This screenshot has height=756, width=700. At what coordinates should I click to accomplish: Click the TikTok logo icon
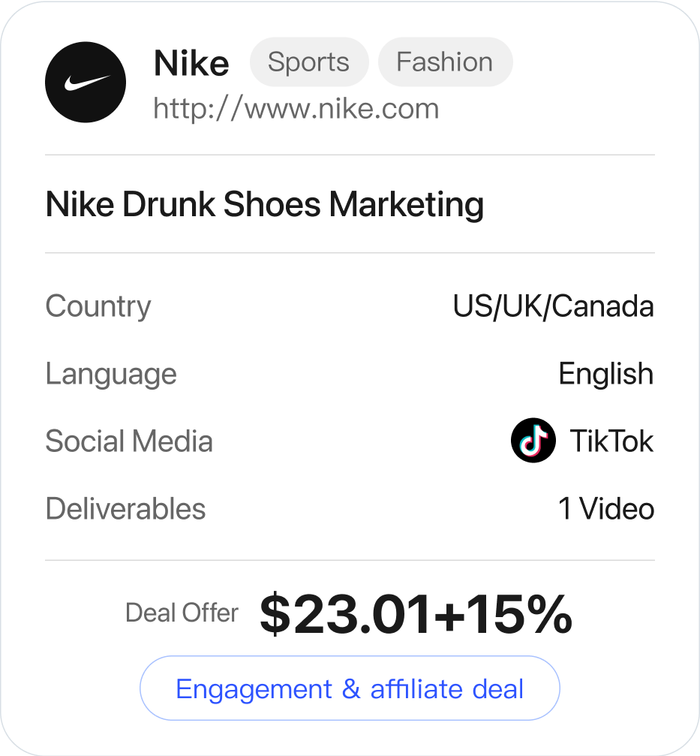click(x=533, y=440)
